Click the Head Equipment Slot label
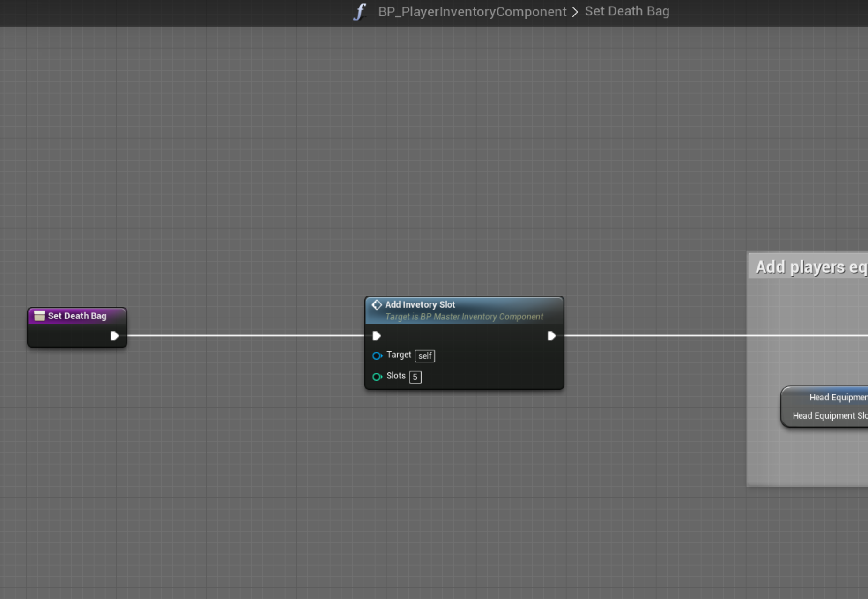 830,415
